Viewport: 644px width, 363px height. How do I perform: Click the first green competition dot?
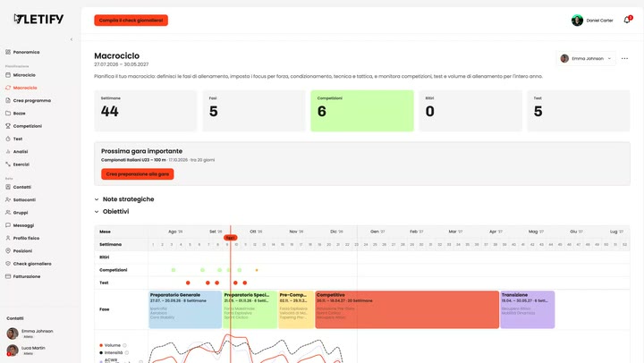click(x=174, y=270)
